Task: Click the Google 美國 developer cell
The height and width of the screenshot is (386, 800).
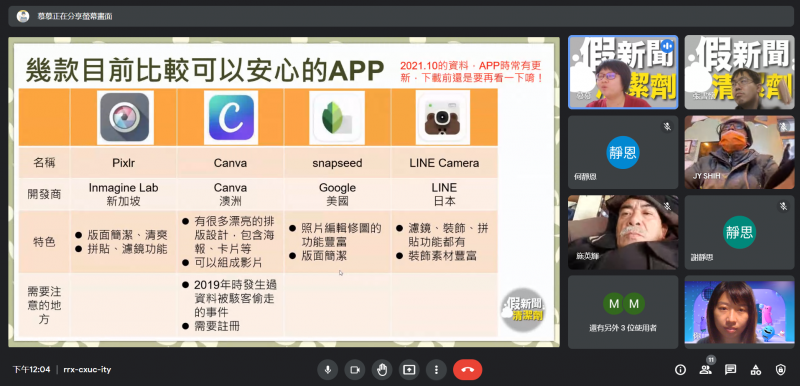Action: pos(337,194)
